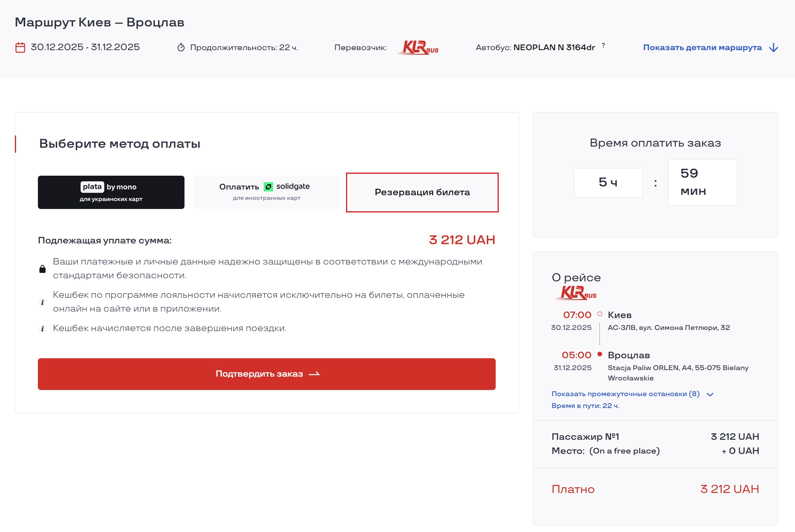Select Оплатить solidgate for foreign cards

point(266,191)
